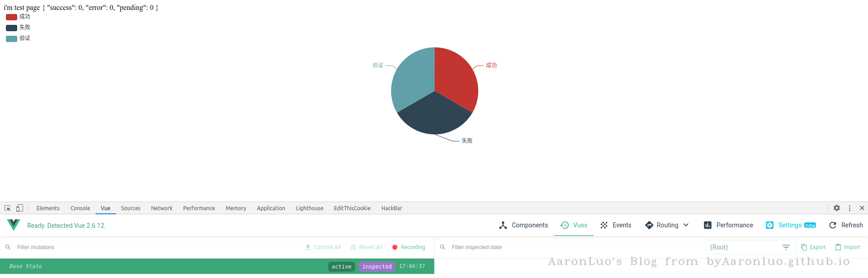Switch to the Network tab
The image size is (868, 278).
162,208
